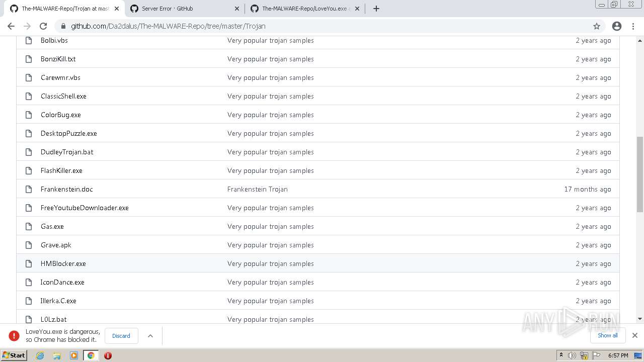Viewport: 644px width, 362px height.
Task: Open ClassicShell.exe file link
Action: [x=63, y=96]
